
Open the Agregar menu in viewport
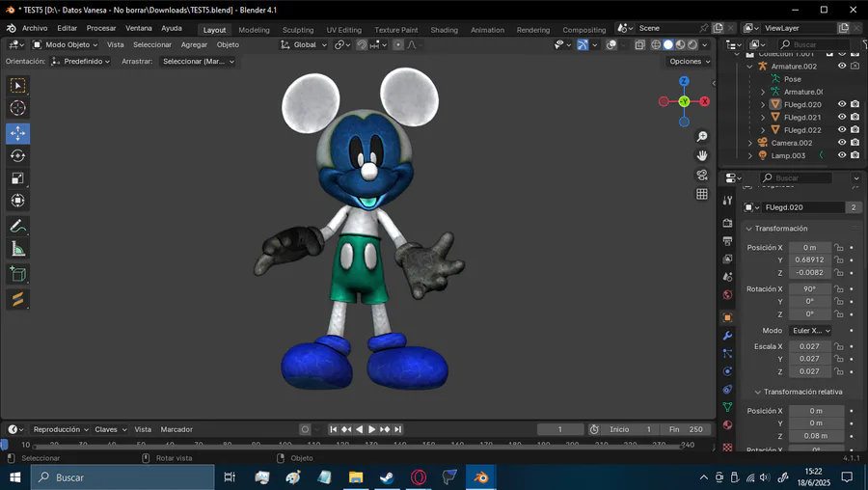click(x=194, y=44)
